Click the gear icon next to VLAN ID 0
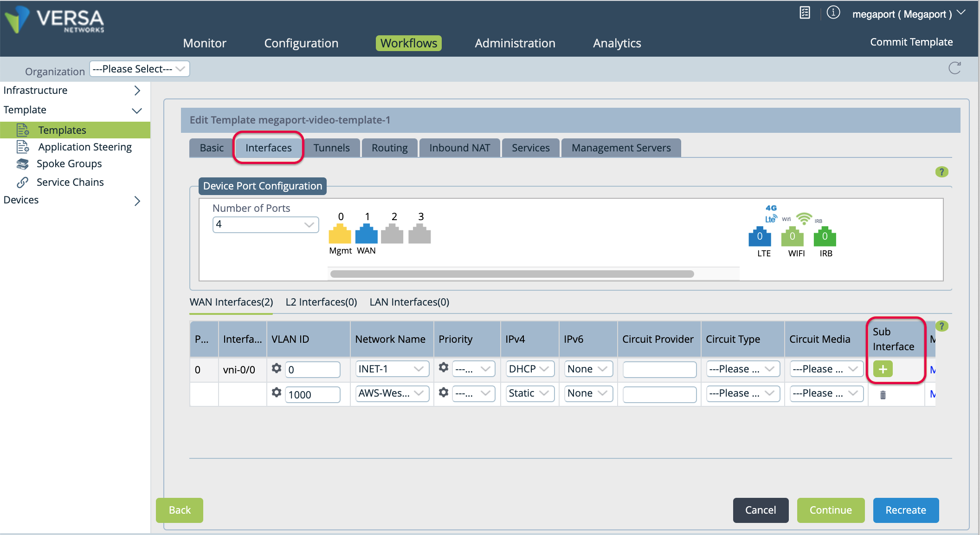 click(277, 368)
